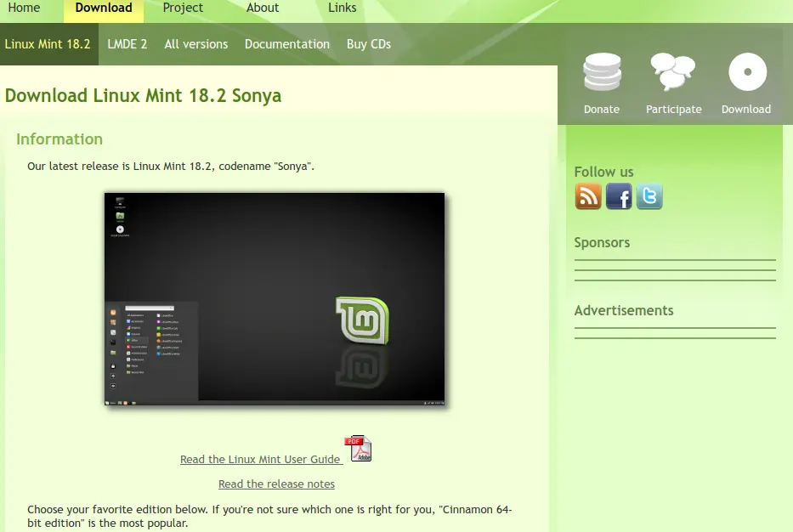This screenshot has width=793, height=532.
Task: Click the Advertisements heading in sidebar
Action: 624,310
